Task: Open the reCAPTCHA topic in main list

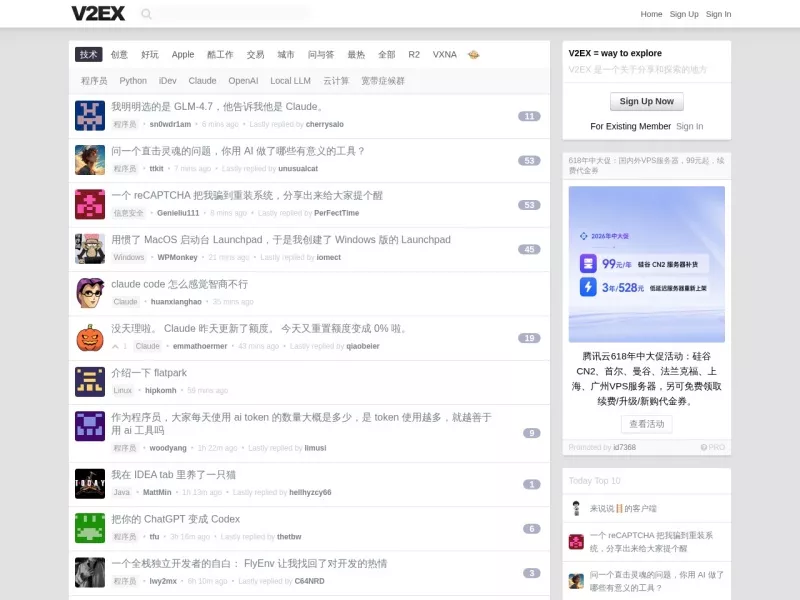Action: [x=247, y=195]
